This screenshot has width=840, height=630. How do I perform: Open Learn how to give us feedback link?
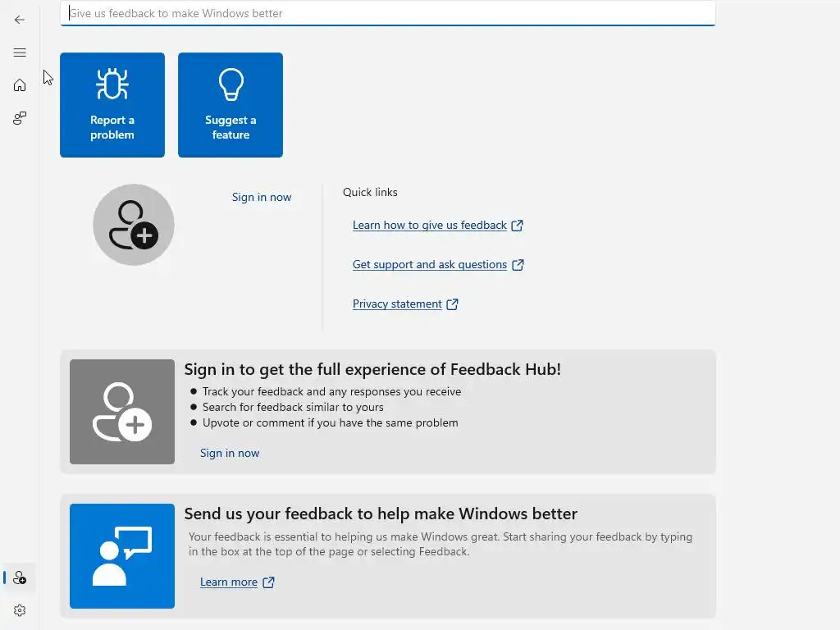430,225
